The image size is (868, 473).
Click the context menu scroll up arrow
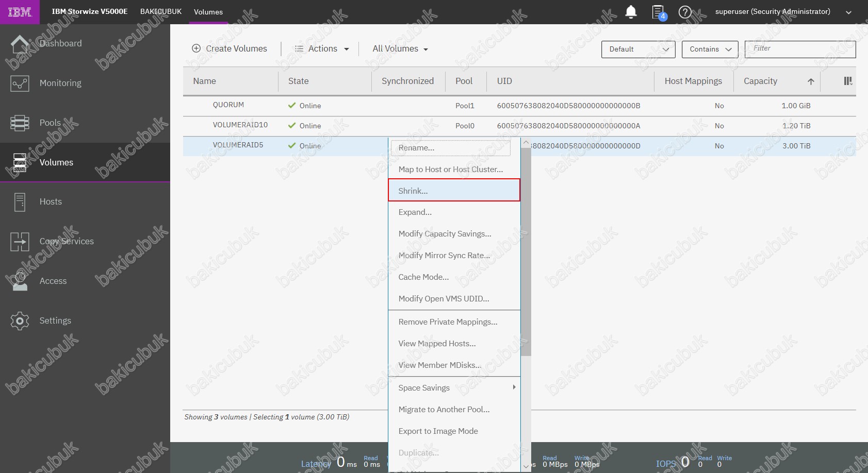[526, 143]
